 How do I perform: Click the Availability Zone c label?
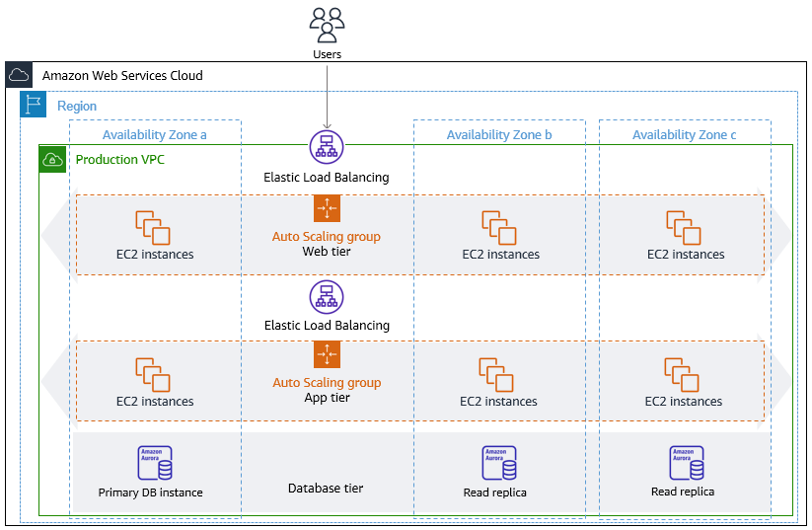click(x=685, y=135)
